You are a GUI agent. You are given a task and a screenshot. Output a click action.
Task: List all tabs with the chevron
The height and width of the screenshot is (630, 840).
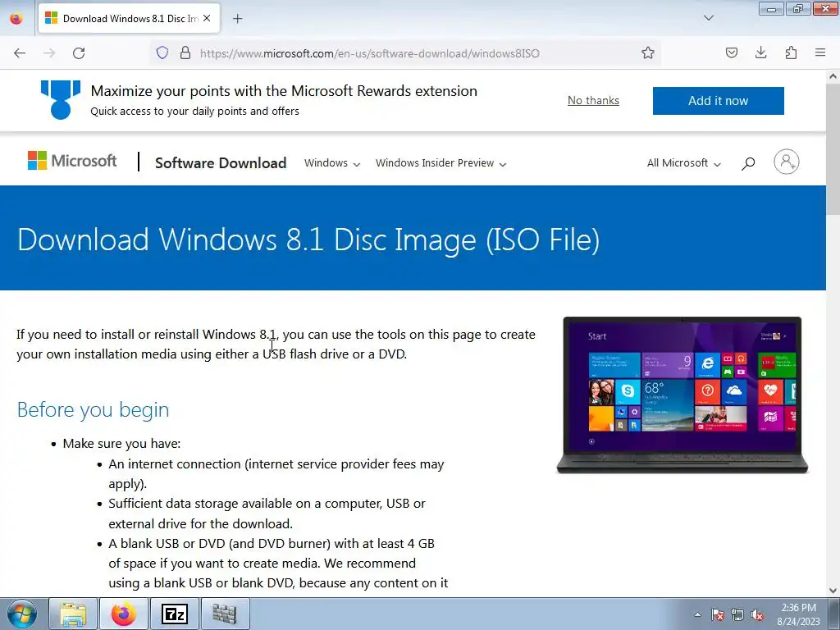tap(708, 18)
